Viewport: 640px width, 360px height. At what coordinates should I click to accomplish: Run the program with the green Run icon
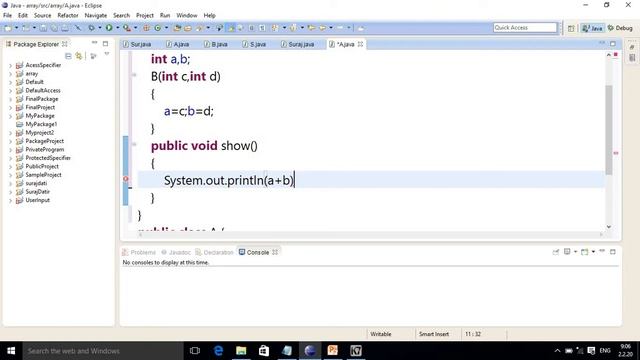pos(109,28)
